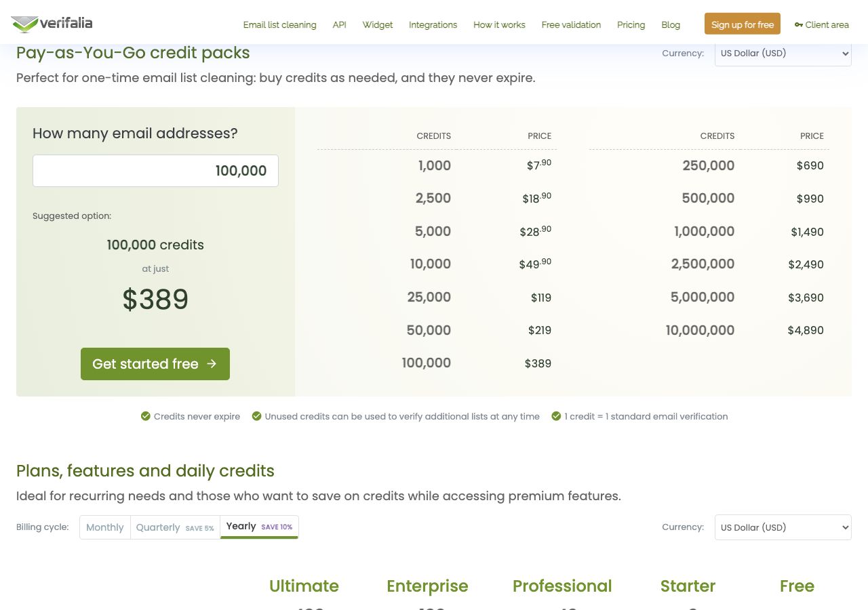Open the API nav link

click(339, 24)
